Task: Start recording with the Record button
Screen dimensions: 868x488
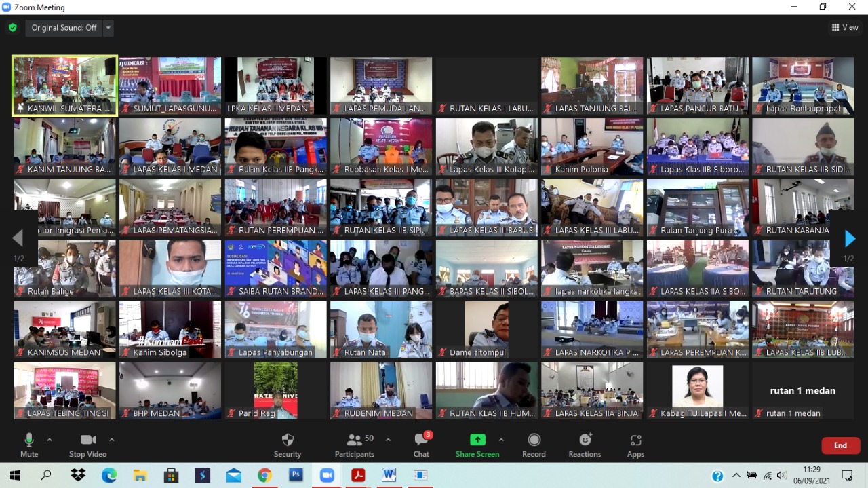Action: pos(534,445)
